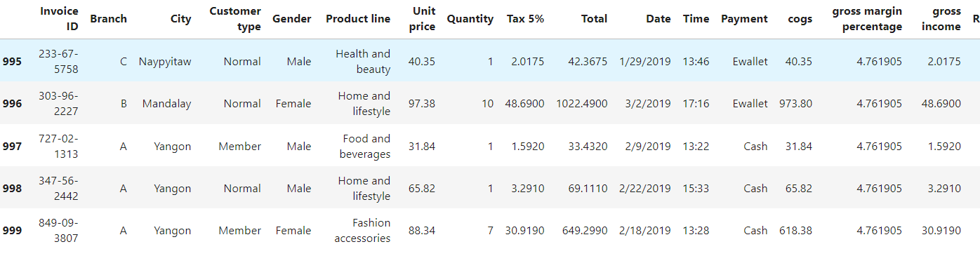Click the cogs value 973.80
Screen dimensions: 980x256
tap(796, 103)
